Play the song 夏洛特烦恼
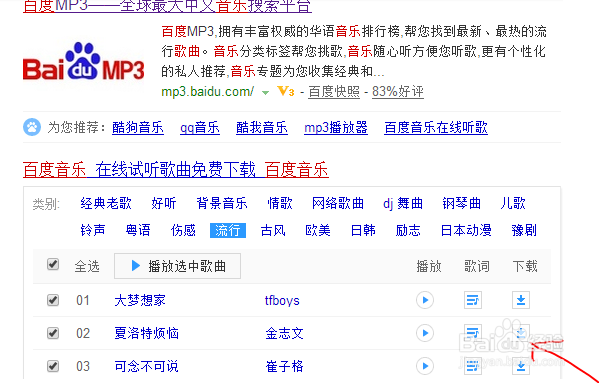Screen dimensions: 599x383 point(425,333)
